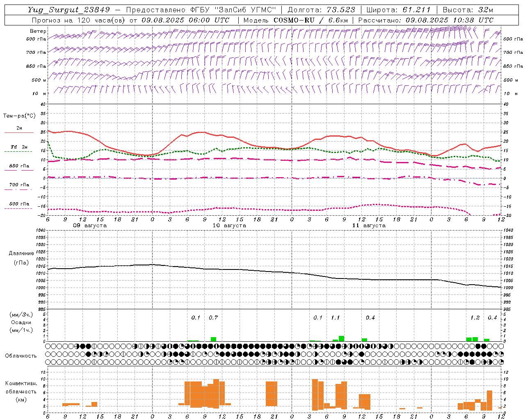
Task: Click the tallest green bar below 1.1
Action: point(341,338)
